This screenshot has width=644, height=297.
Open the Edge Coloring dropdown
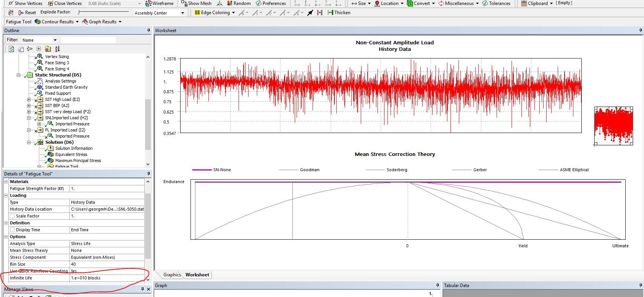pos(215,13)
